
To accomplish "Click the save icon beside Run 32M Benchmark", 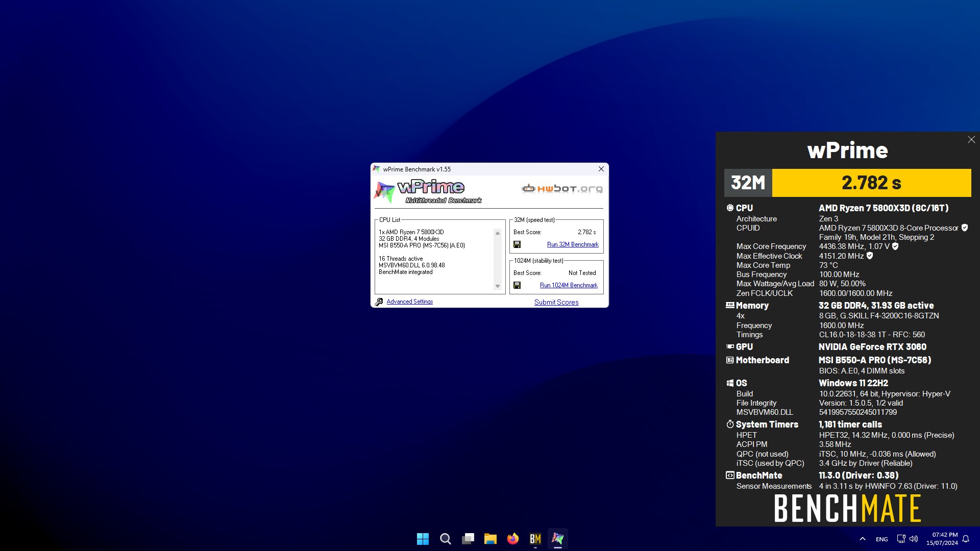I will [517, 244].
